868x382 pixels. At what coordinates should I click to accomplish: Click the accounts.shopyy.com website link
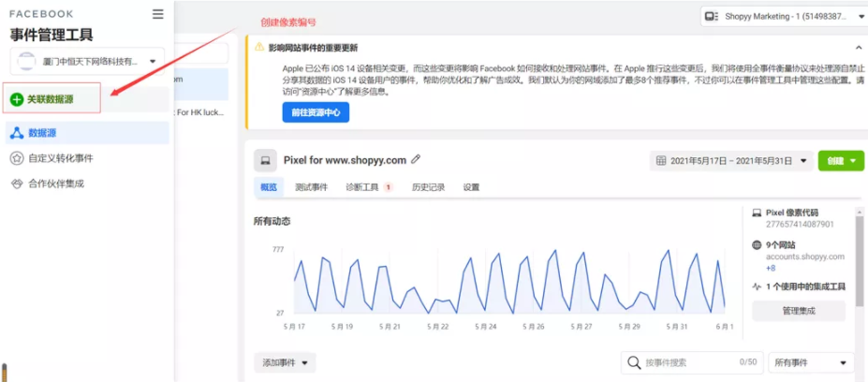point(805,257)
